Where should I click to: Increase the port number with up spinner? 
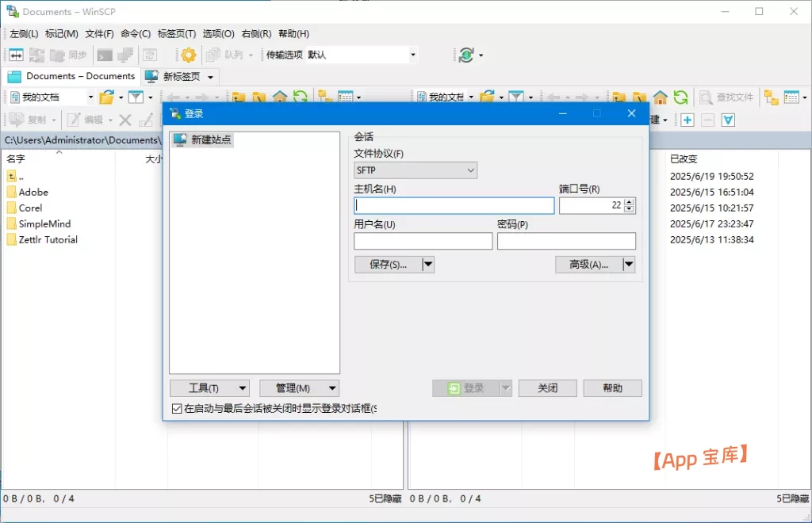click(629, 202)
